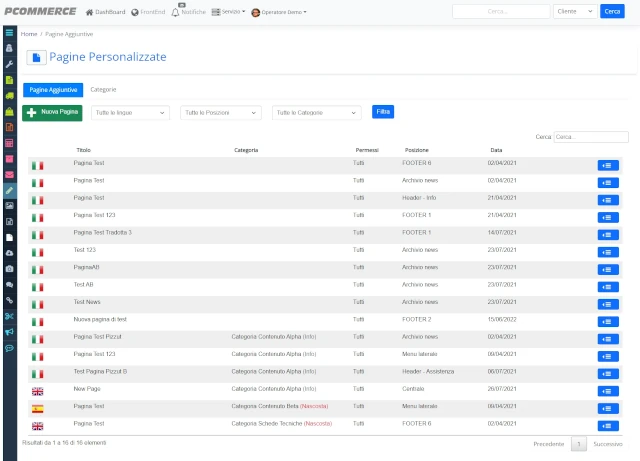640x461 pixels.
Task: Click the green shopping bag sidebar icon
Action: 9,111
